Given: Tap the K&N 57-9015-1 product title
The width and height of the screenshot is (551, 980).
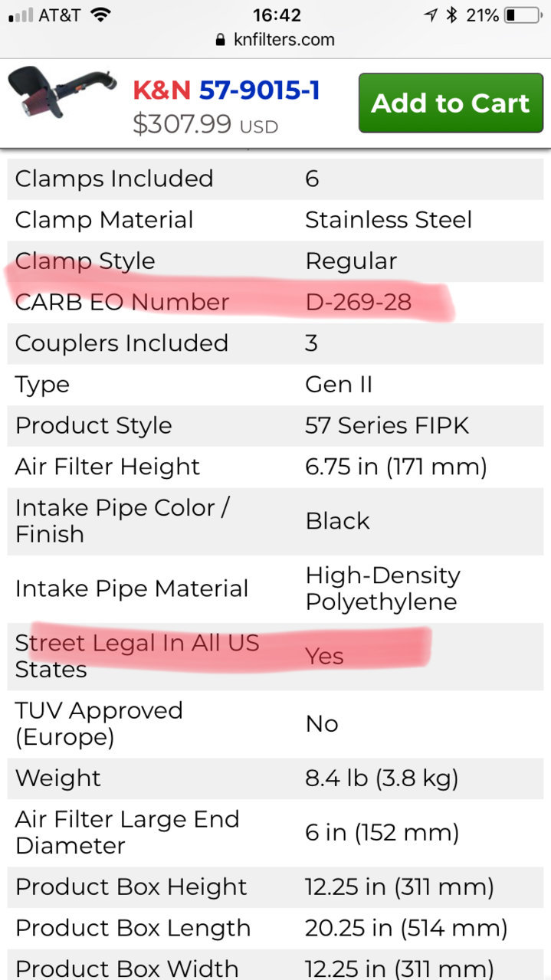Looking at the screenshot, I should [x=226, y=90].
